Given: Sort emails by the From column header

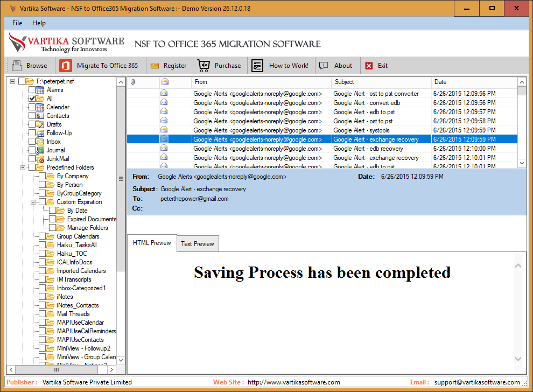Looking at the screenshot, I should 262,82.
